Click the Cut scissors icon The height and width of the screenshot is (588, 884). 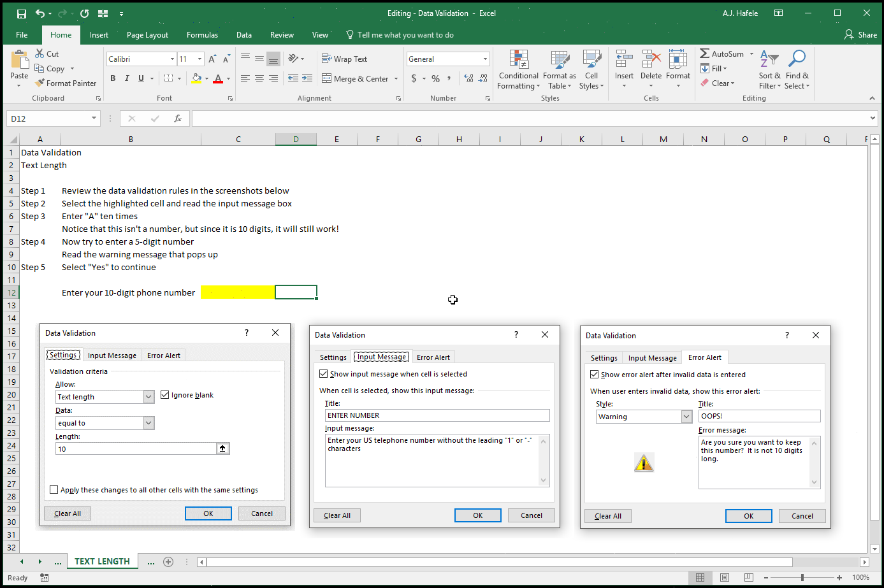coord(40,54)
